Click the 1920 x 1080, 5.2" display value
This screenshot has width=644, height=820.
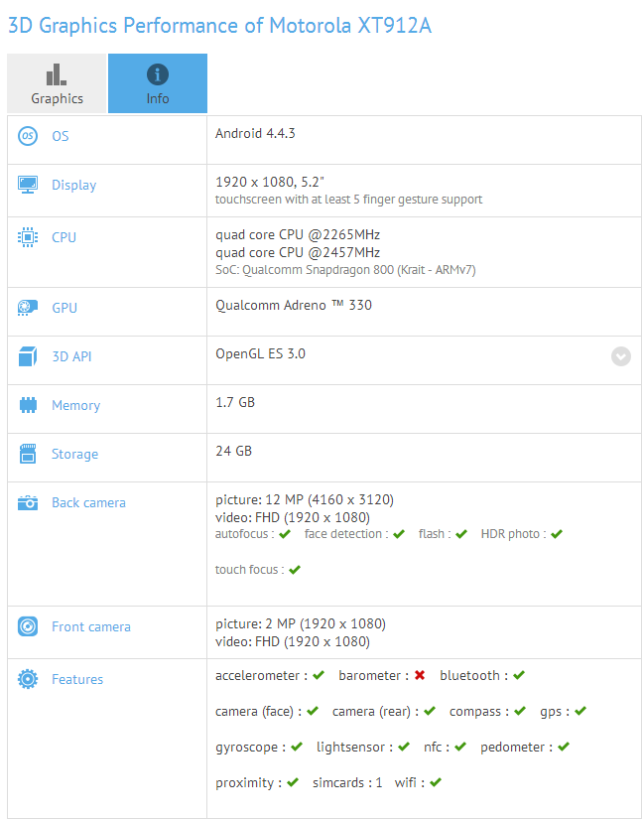[x=270, y=182]
